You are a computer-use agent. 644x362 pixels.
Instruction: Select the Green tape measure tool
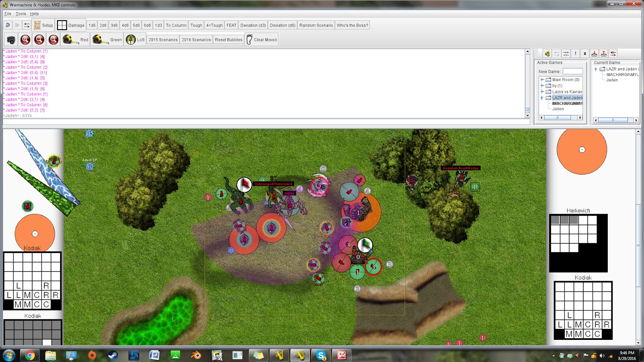pos(107,39)
